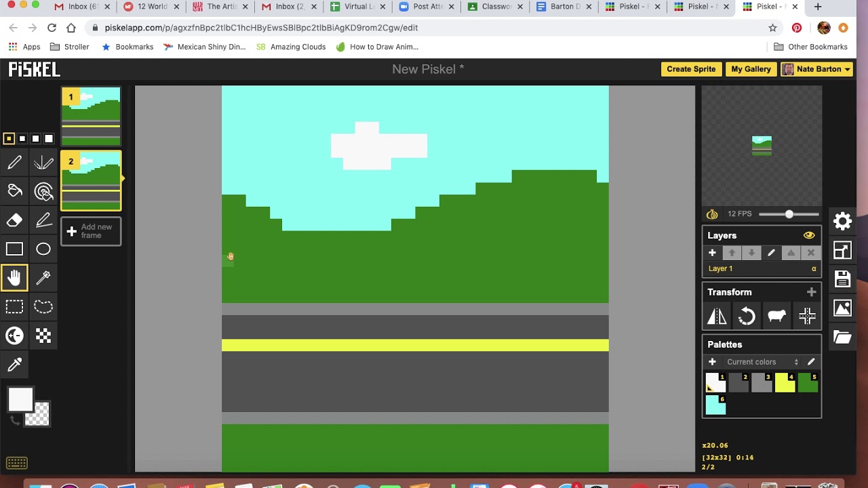Select the Pen tool
868x488 pixels.
(14, 163)
